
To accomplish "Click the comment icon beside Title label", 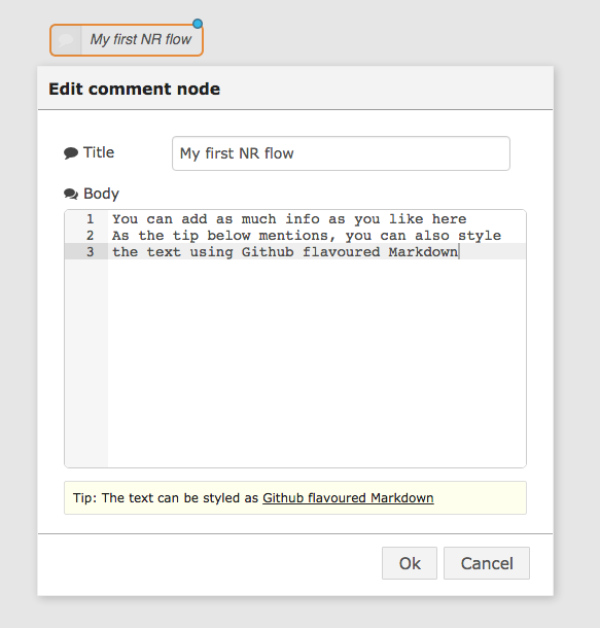I will click(x=71, y=153).
